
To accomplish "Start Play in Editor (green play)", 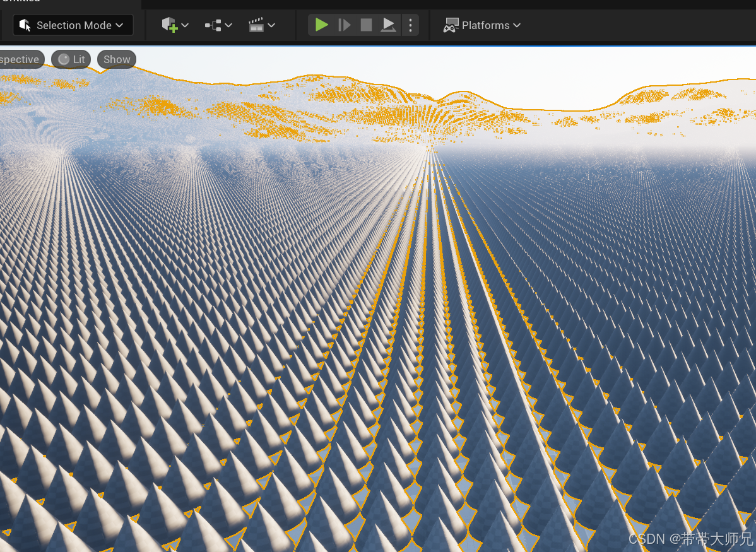I will pos(322,25).
